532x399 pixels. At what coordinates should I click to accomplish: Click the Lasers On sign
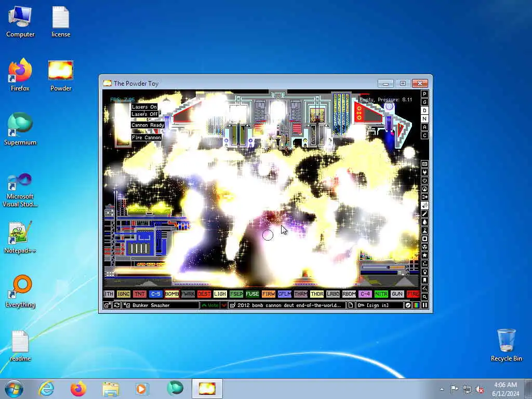144,107
